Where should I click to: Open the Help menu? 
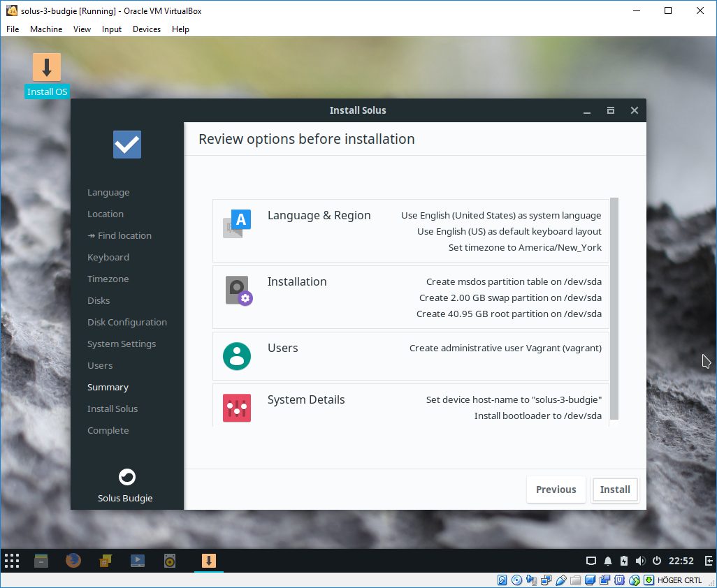point(180,29)
